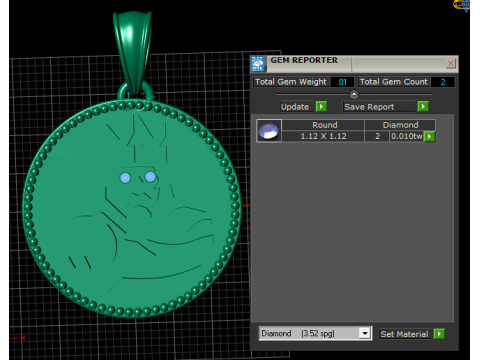
Task: Click green arrow next to 0.010tw
Action: click(430, 136)
